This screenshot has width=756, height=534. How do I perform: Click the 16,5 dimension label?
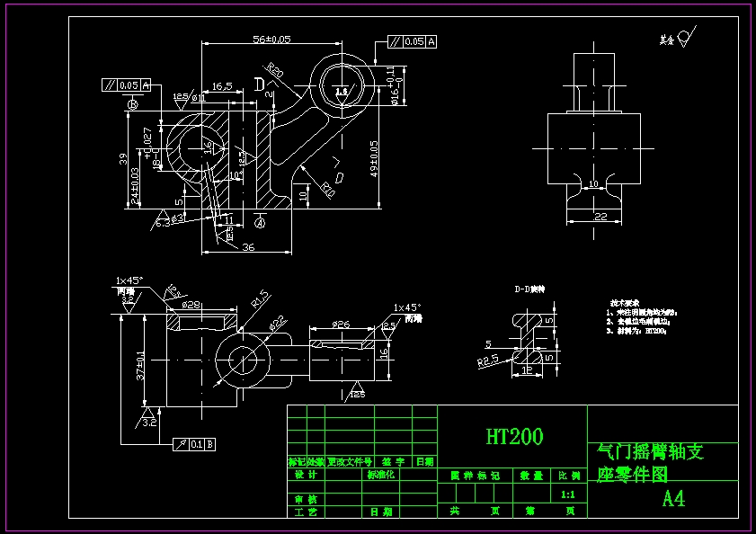222,86
